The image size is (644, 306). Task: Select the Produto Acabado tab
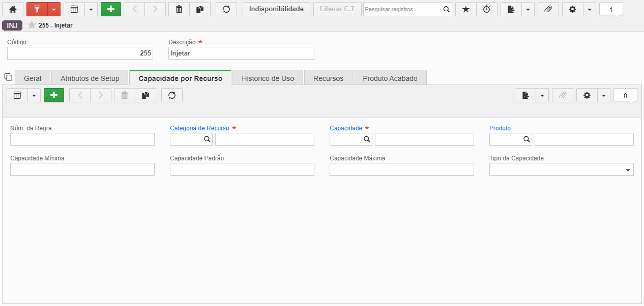point(390,78)
